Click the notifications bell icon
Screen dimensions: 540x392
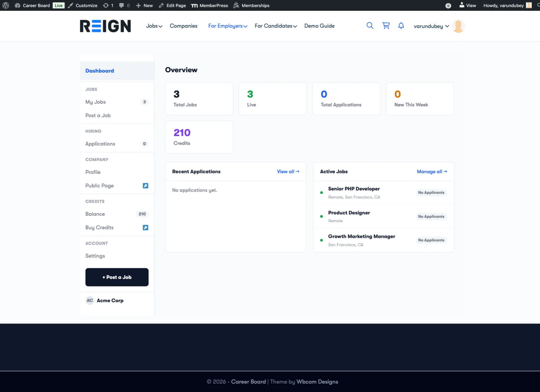click(401, 26)
